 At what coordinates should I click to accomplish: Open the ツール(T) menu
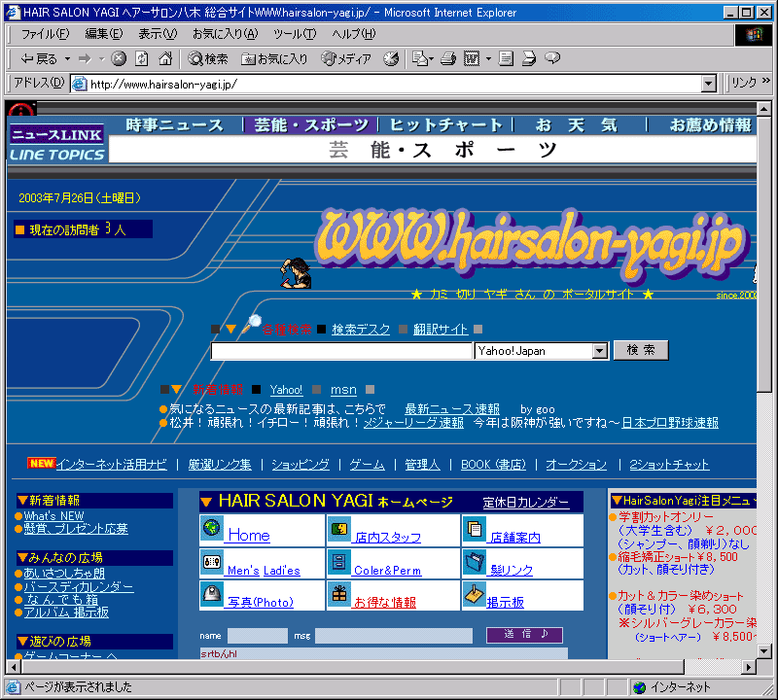coord(295,34)
